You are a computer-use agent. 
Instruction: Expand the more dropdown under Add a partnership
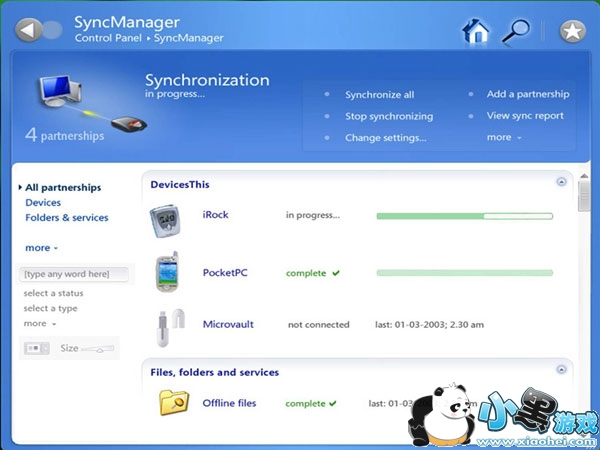(x=504, y=138)
